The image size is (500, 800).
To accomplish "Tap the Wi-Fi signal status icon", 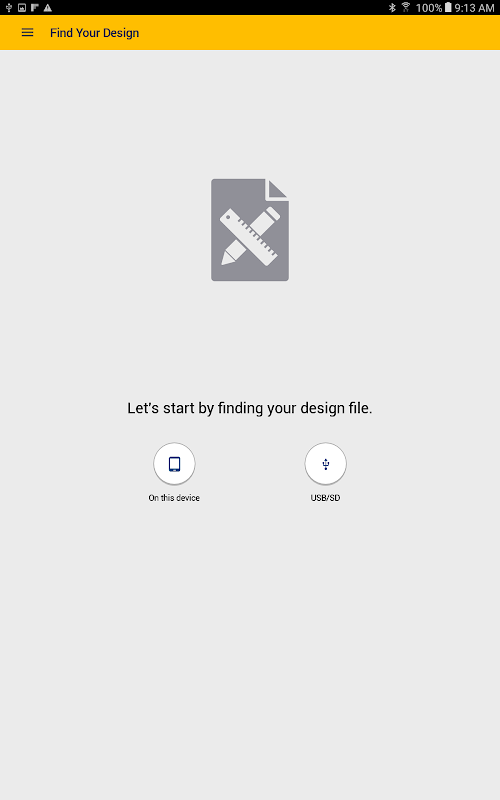I will tap(406, 8).
